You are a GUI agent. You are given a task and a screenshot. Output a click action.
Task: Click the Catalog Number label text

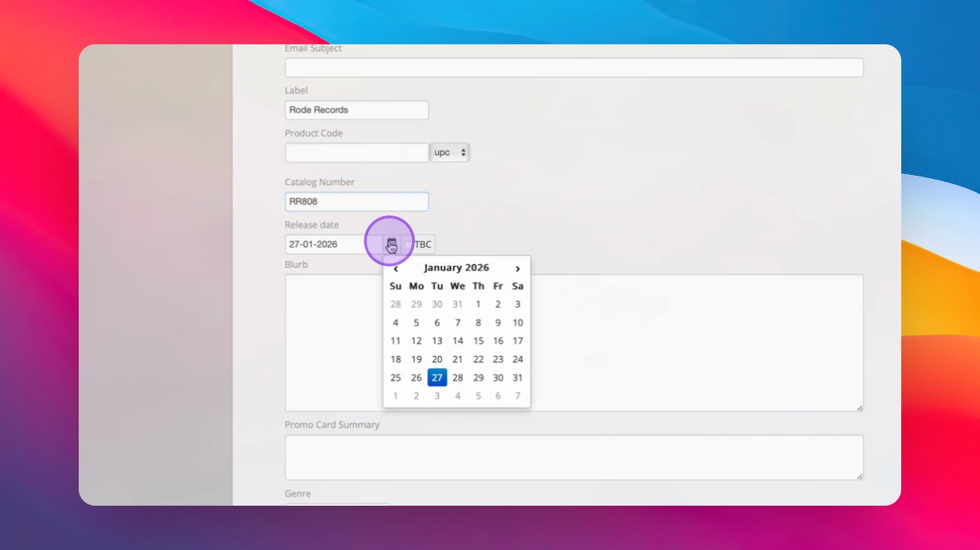click(x=320, y=182)
